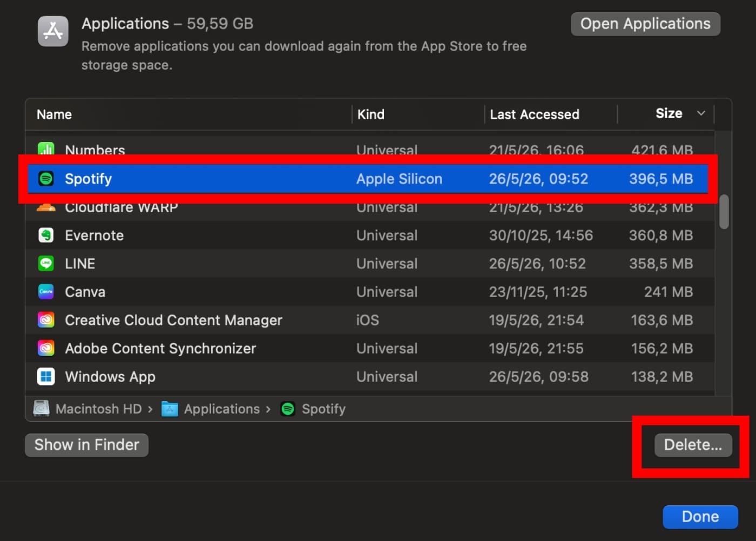Click the vertical scrollbar thumb of the app list
This screenshot has height=541, width=756.
[724, 212]
